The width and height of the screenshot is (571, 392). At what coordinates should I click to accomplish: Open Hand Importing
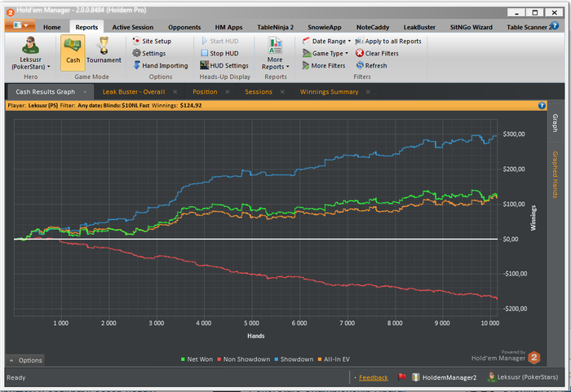tap(161, 65)
